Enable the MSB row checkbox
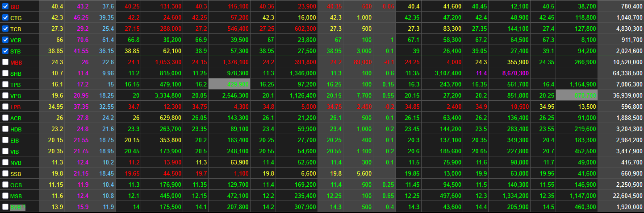This screenshot has width=644, height=213. (x=5, y=196)
